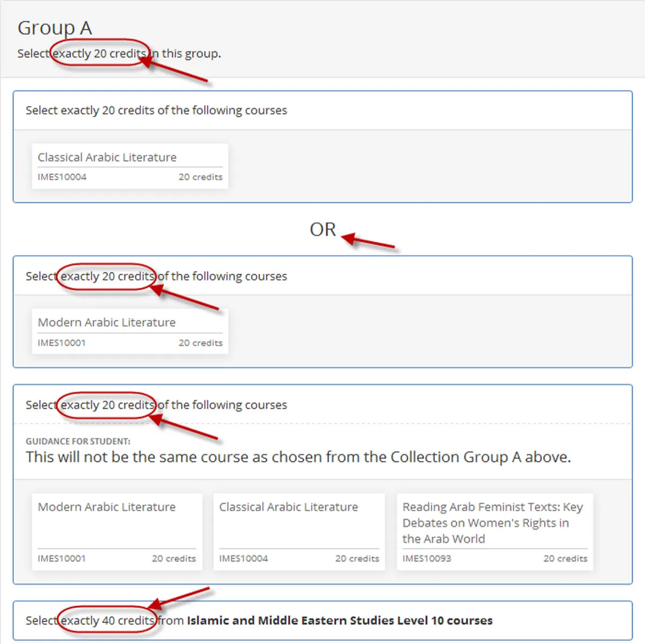Click the IMES10001 course code
The width and height of the screenshot is (645, 644).
[61, 343]
